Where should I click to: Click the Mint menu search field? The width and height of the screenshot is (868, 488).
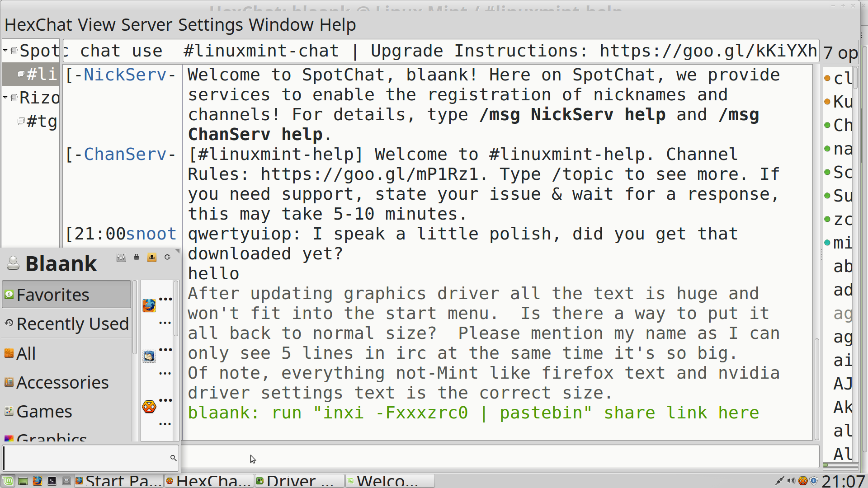[x=86, y=458]
